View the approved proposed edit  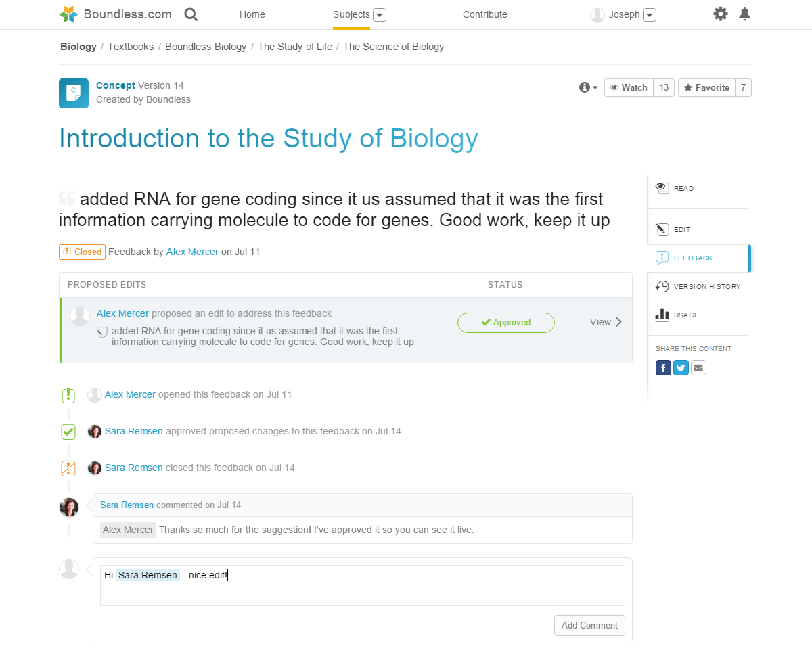click(x=606, y=323)
